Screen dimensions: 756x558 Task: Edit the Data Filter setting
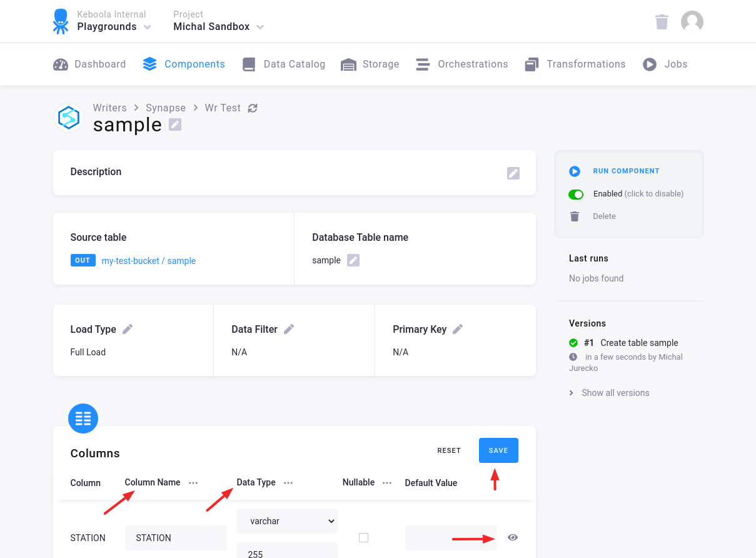click(x=289, y=329)
